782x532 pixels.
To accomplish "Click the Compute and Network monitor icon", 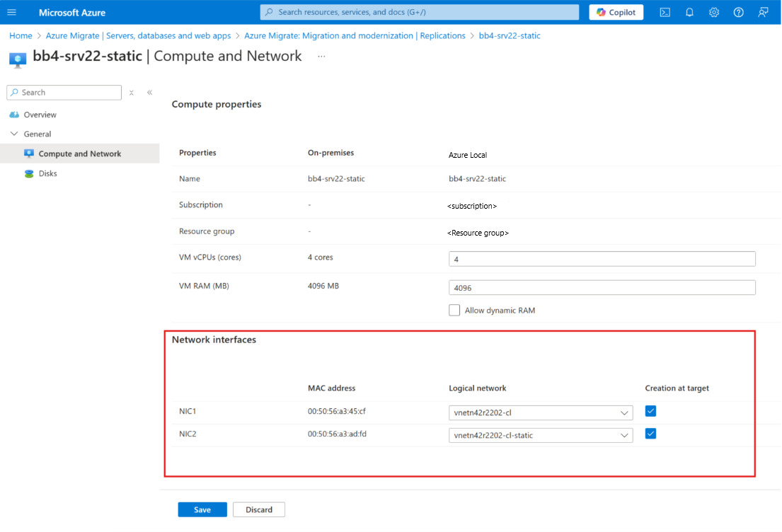I will click(x=29, y=154).
